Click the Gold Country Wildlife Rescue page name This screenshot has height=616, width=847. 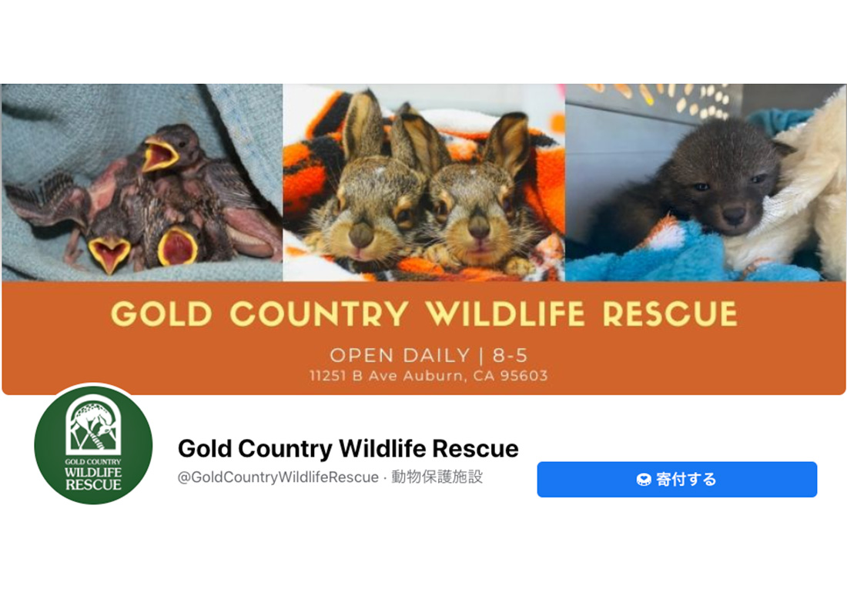click(x=348, y=448)
